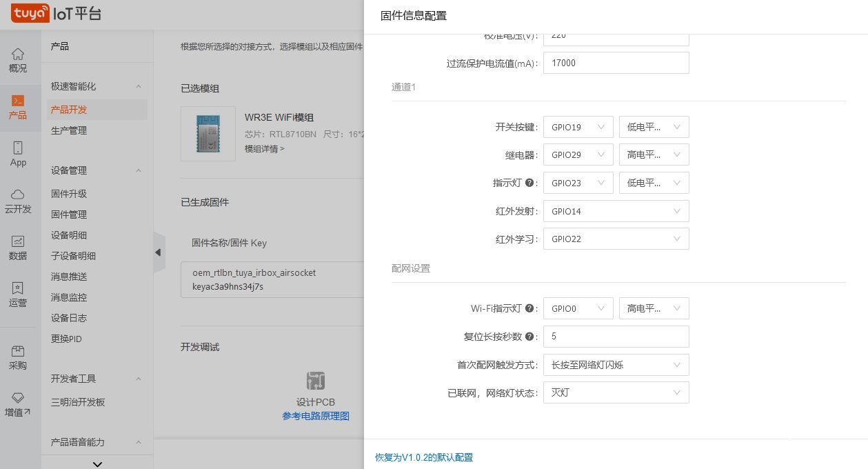This screenshot has width=868, height=469.
Task: Select 固件升级 in the side menu
Action: coord(69,194)
